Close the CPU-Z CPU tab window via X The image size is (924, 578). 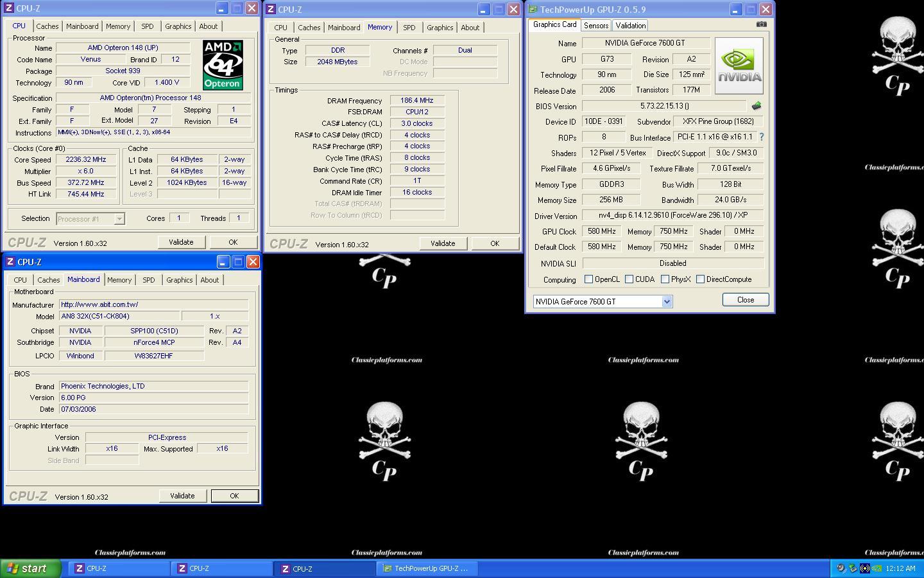point(252,8)
